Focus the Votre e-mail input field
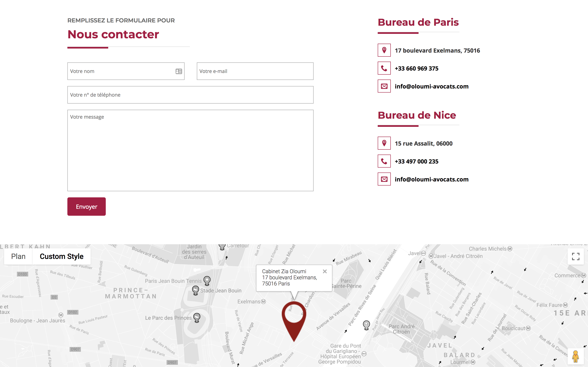 tap(255, 71)
